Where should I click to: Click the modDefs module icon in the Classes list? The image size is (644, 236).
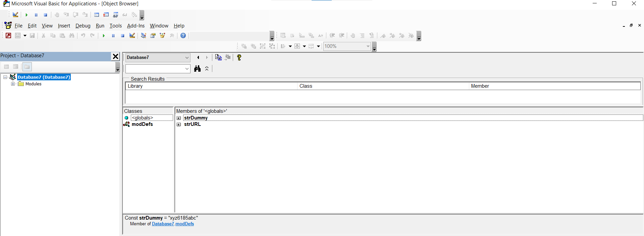tap(126, 124)
